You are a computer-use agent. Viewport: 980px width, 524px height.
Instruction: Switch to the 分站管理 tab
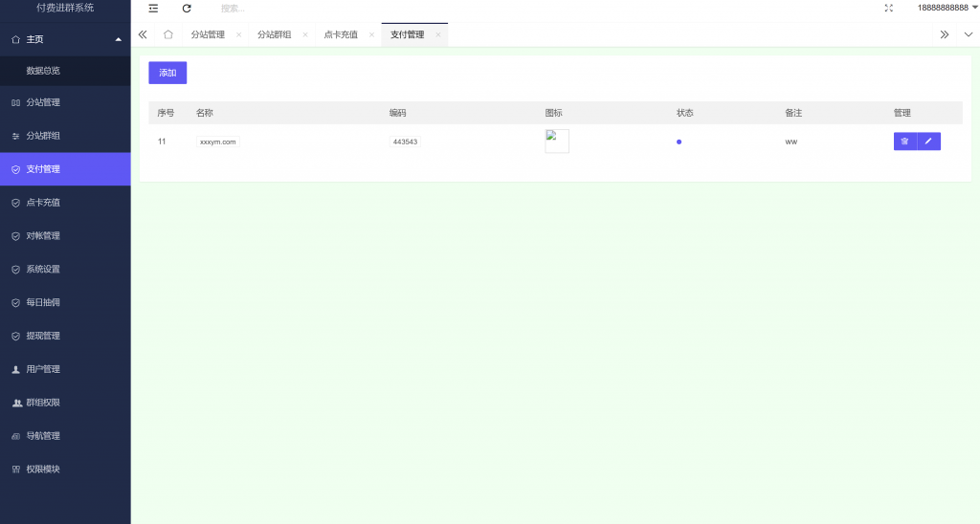coord(208,35)
